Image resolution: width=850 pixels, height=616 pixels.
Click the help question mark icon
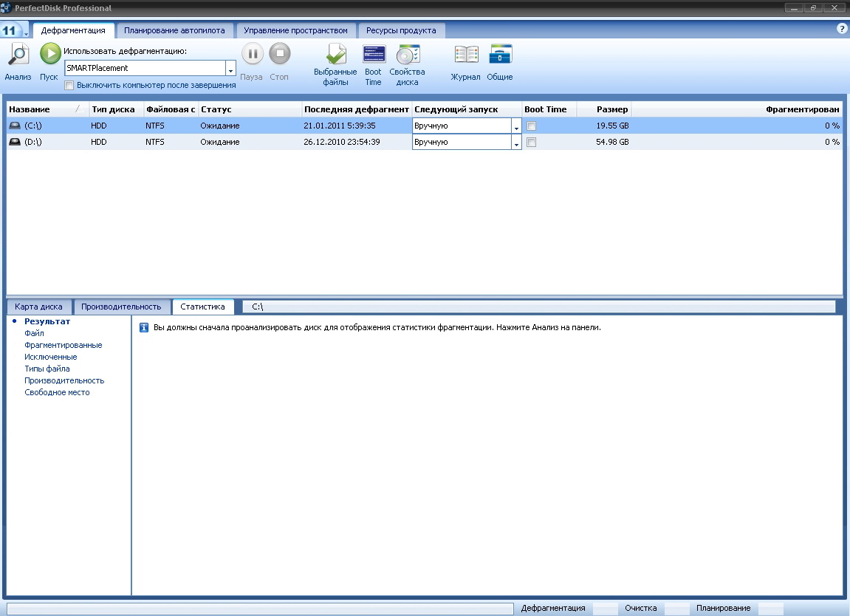pyautogui.click(x=842, y=29)
